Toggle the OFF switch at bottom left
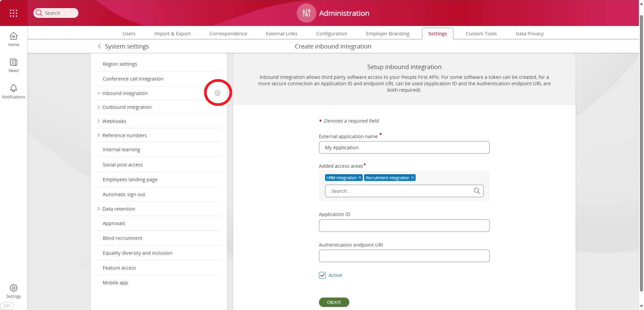The width and height of the screenshot is (644, 310). [x=7, y=306]
